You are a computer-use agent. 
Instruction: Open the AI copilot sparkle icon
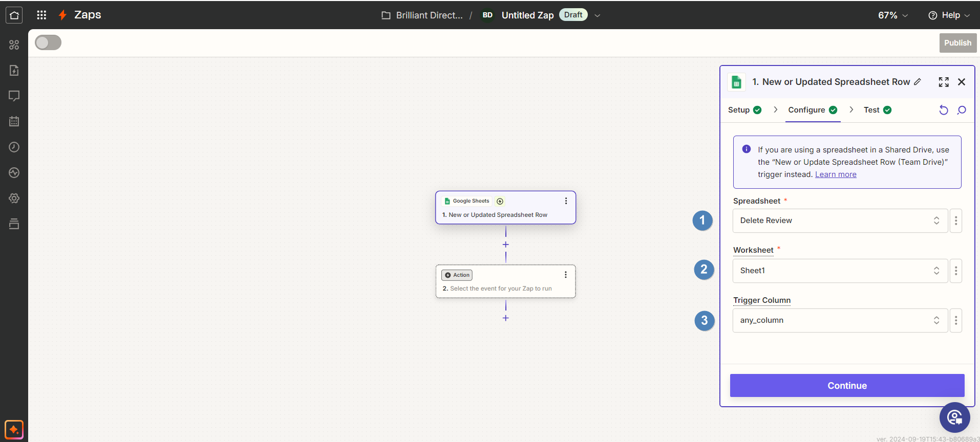pos(14,430)
